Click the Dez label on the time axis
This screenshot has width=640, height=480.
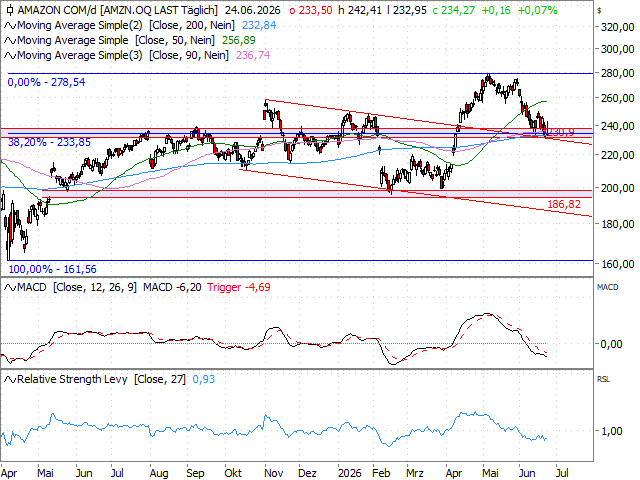tap(307, 473)
